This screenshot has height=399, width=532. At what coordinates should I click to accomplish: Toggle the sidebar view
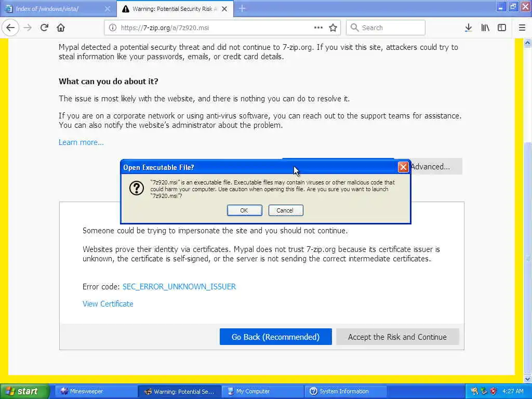502,28
